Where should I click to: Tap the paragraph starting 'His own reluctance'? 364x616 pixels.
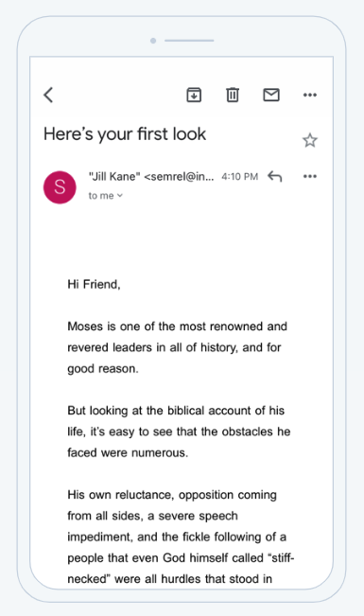tap(181, 537)
